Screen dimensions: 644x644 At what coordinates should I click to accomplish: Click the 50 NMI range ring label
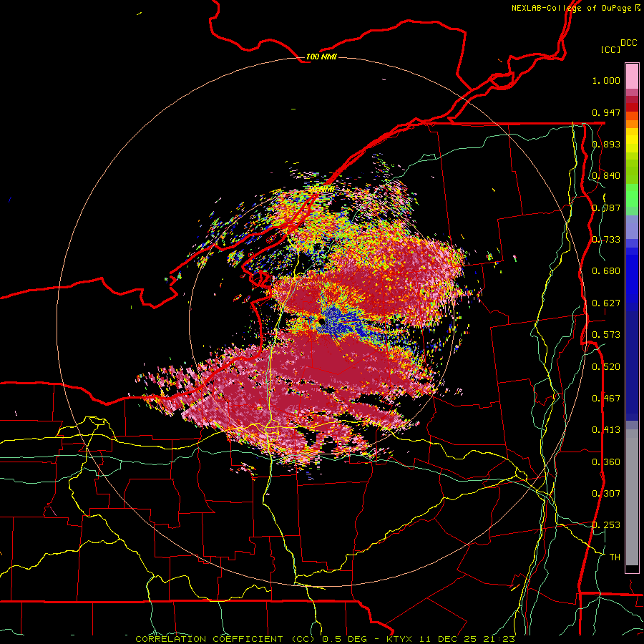click(x=321, y=190)
